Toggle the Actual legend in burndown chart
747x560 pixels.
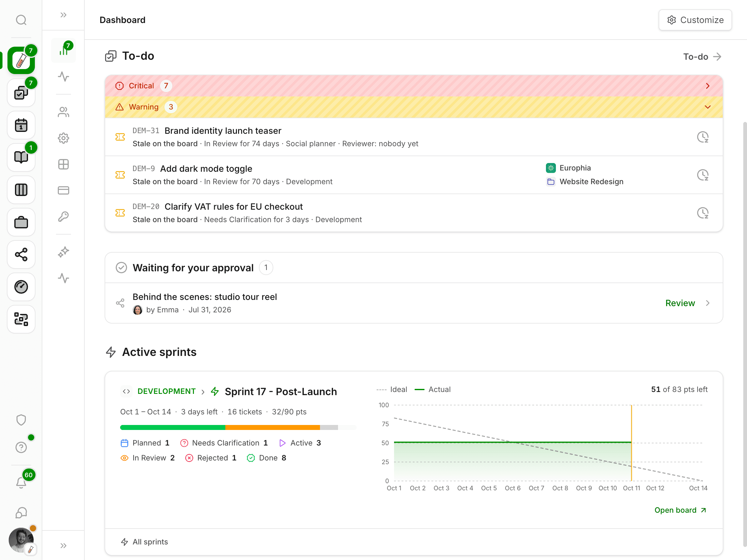click(x=433, y=390)
